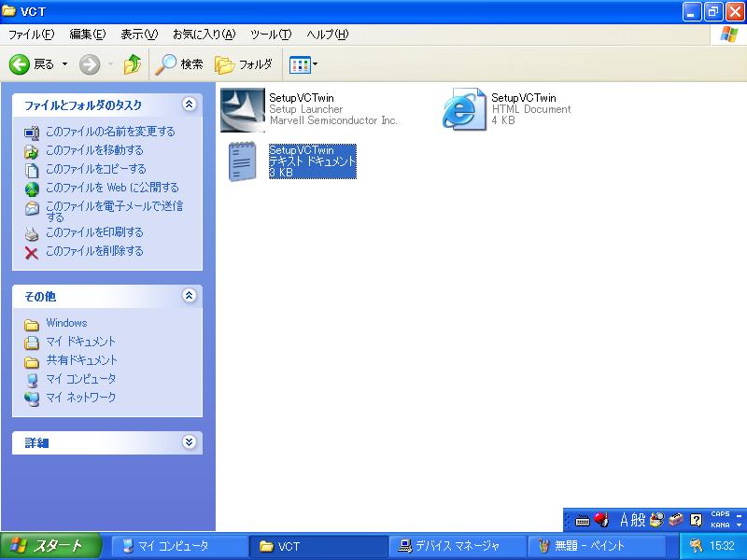Click このファイルを Web に公開する link
Viewport: 747px width, 560px height.
(112, 188)
